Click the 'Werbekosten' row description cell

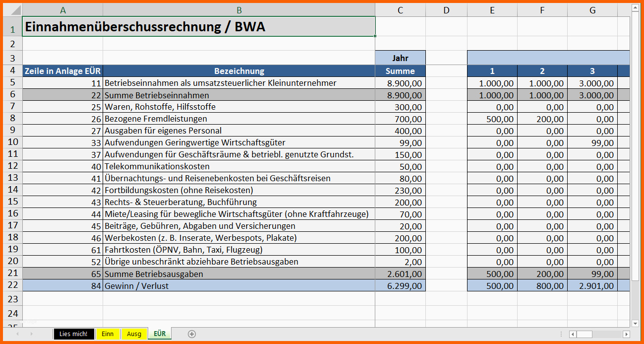[x=239, y=238]
